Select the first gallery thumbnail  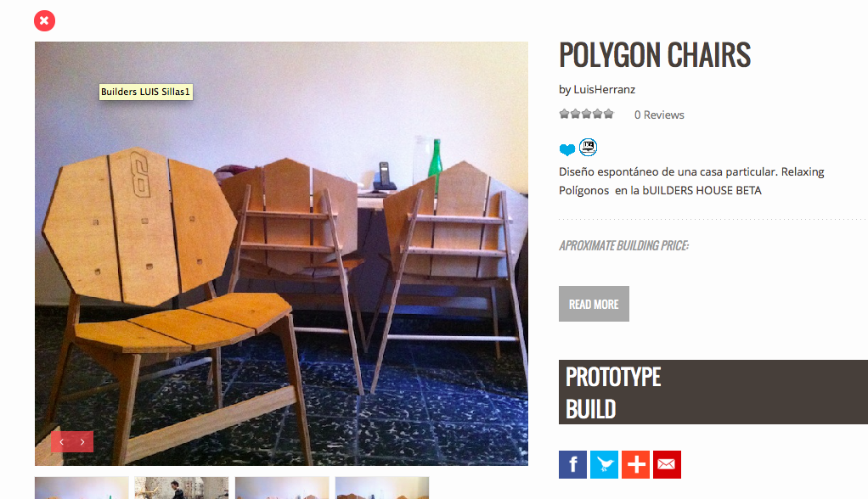[x=82, y=488]
